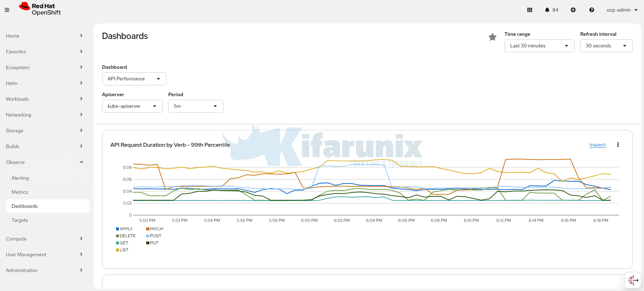Select Targets in the sidebar

coord(20,220)
